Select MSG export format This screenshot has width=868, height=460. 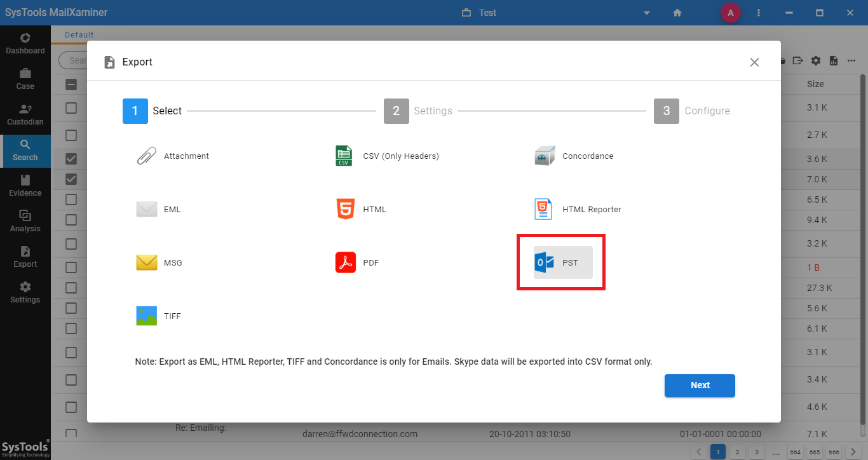tap(159, 262)
